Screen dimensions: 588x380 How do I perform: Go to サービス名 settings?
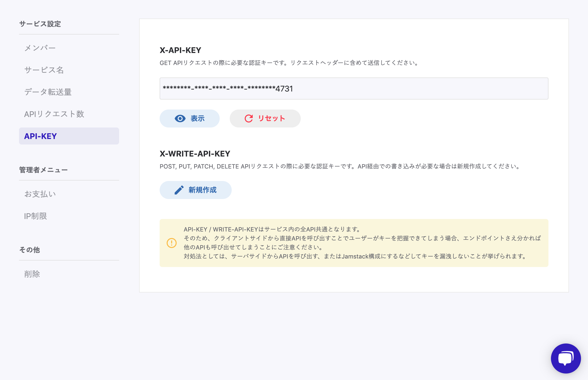coord(44,70)
